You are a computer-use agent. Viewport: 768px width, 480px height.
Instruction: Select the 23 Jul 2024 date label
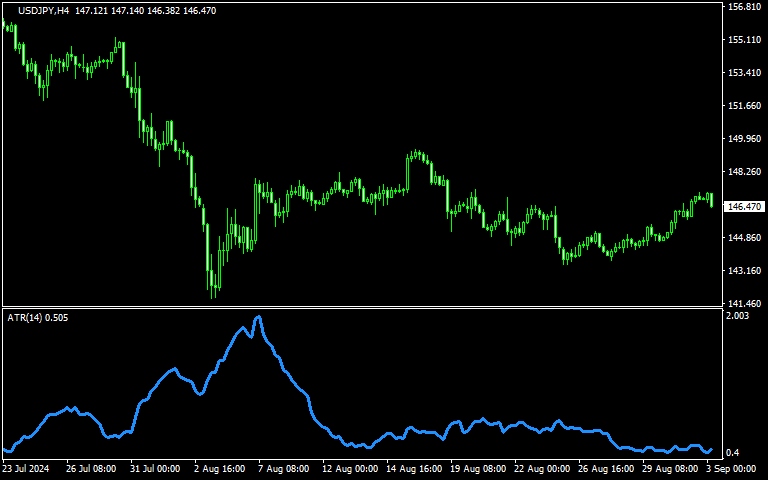pos(27,468)
